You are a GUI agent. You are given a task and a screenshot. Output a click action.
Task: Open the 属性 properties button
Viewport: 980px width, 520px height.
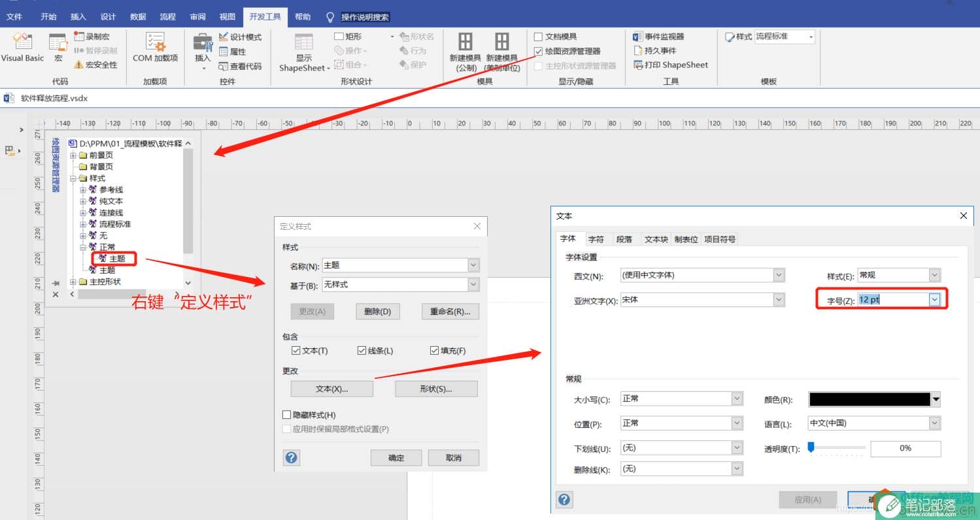coord(232,51)
